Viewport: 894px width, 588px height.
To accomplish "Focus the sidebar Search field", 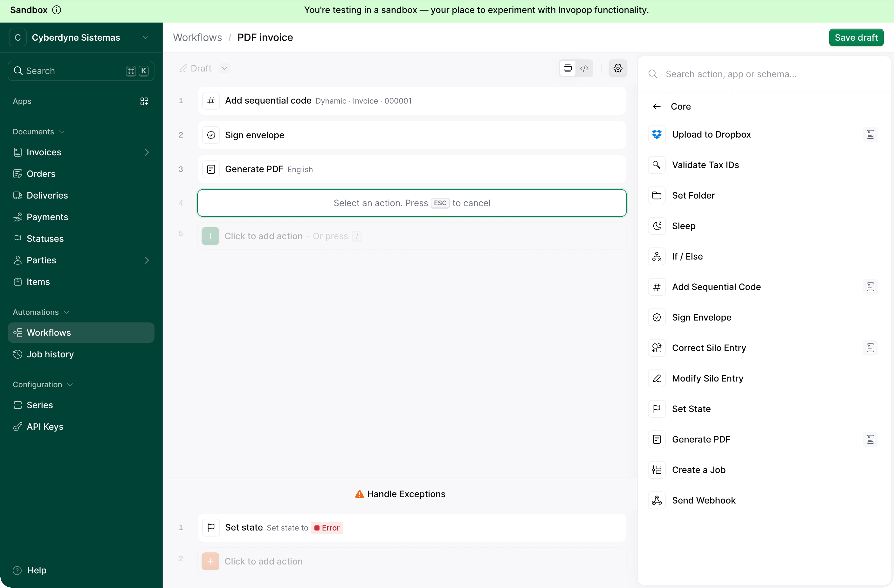I will coord(81,71).
